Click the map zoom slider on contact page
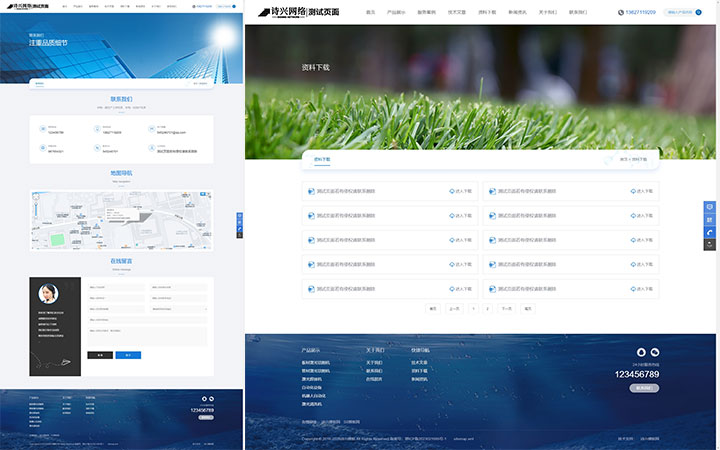This screenshot has width=720, height=450. [x=36, y=209]
